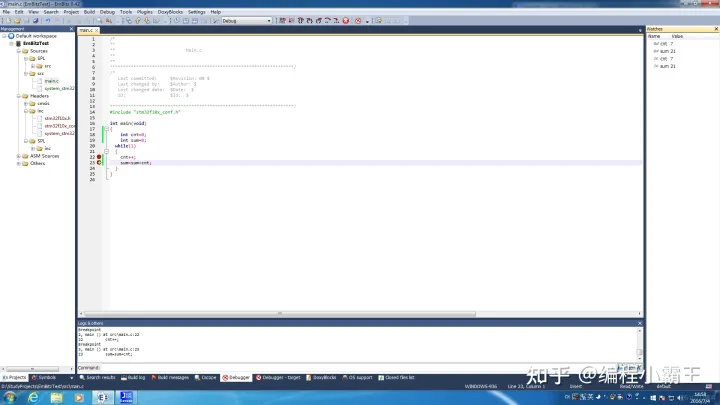Collapse the Sources folder in project tree

19,51
